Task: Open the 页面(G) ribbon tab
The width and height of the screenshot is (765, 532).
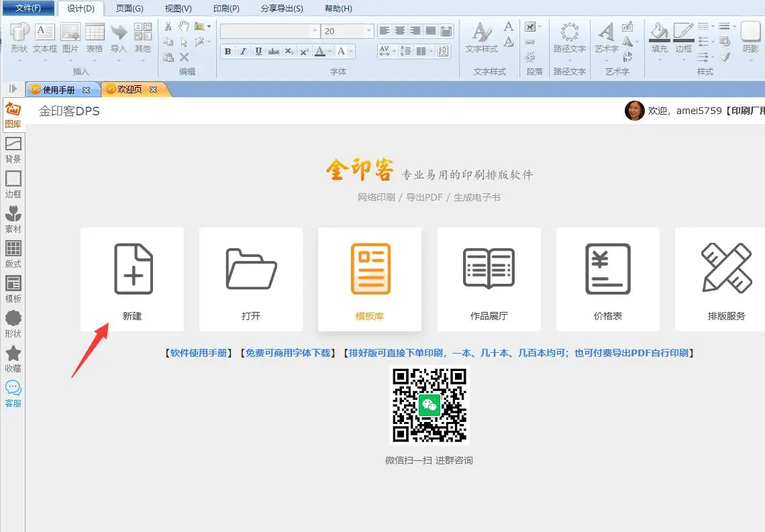Action: tap(130, 8)
